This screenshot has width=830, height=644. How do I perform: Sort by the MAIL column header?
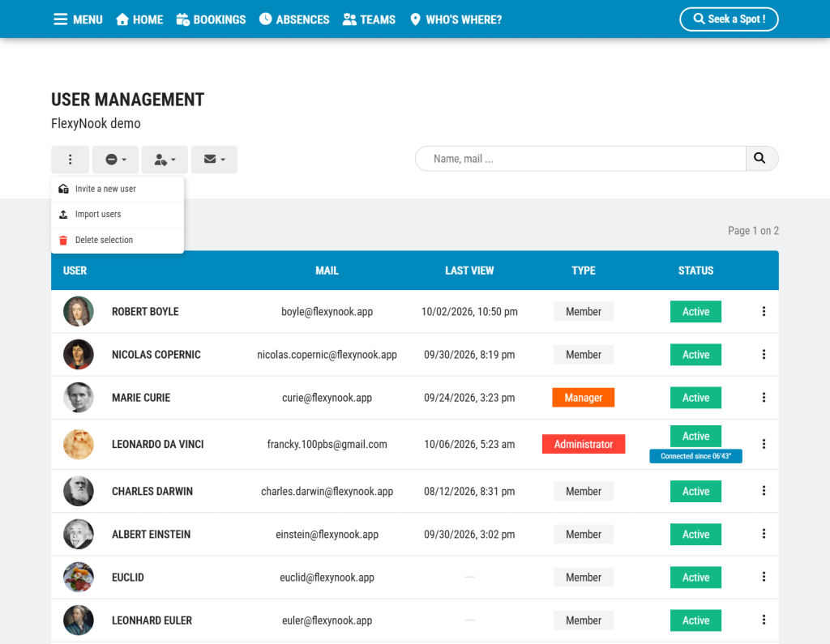point(327,271)
